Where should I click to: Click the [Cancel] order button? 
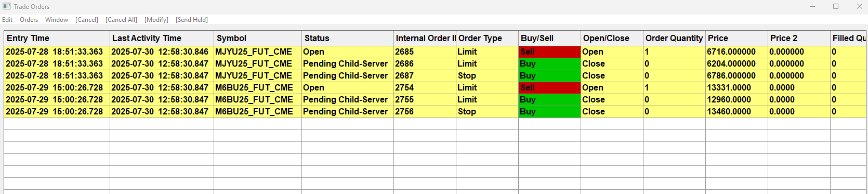coord(87,19)
